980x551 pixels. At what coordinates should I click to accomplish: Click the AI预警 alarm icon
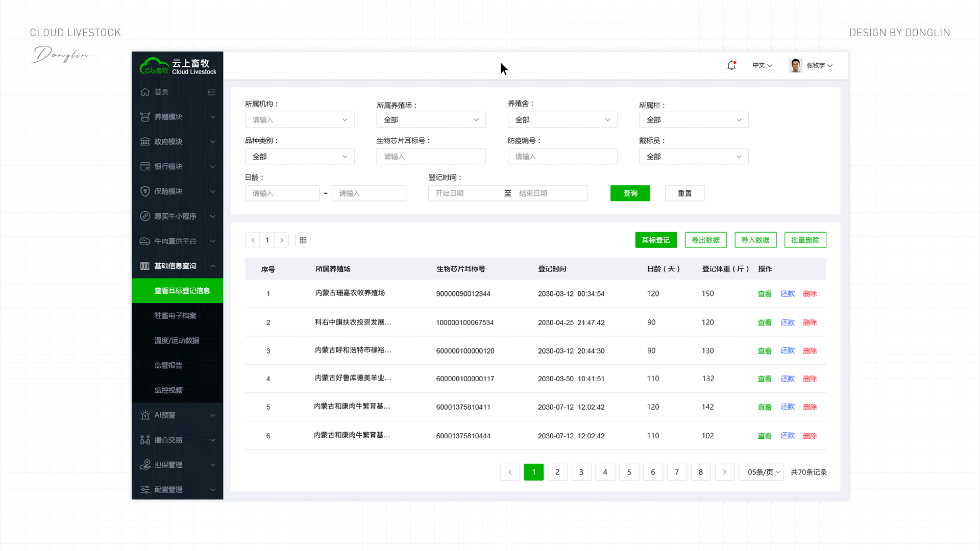145,415
